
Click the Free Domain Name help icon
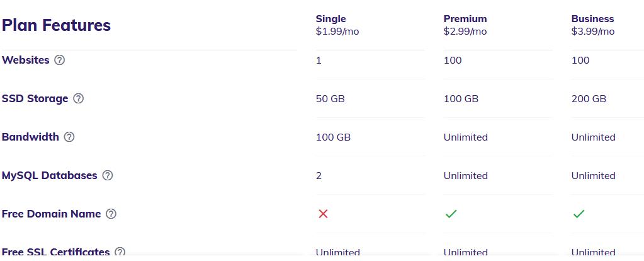[x=111, y=214]
